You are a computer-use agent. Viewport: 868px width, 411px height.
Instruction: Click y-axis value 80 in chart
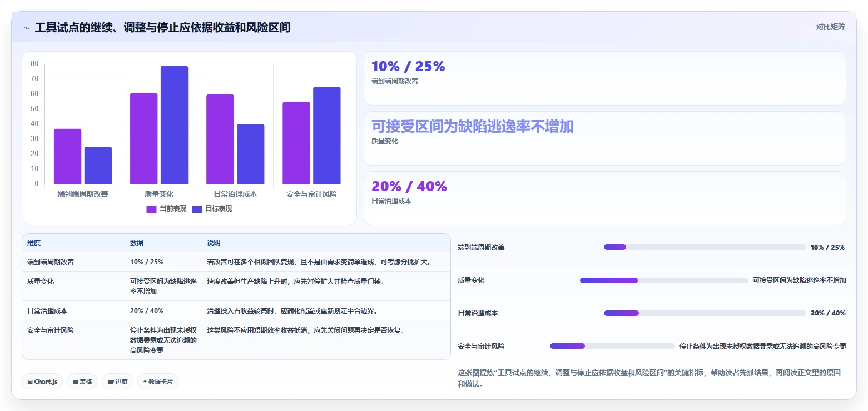pyautogui.click(x=34, y=64)
